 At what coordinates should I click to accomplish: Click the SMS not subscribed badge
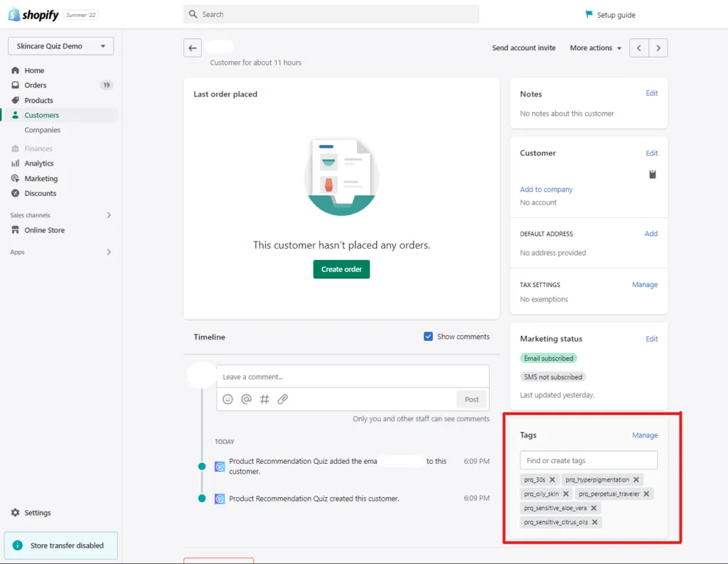pos(553,377)
